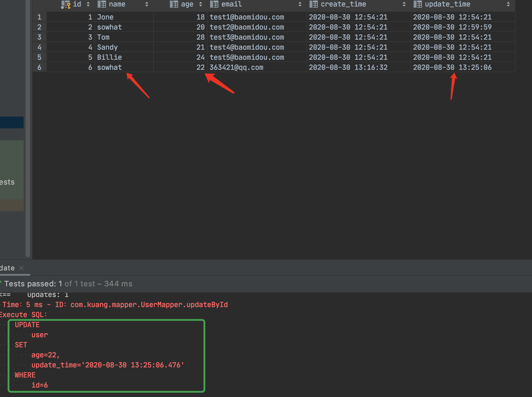Select the age cell with value 28
The height and width of the screenshot is (397, 532).
tap(180, 37)
